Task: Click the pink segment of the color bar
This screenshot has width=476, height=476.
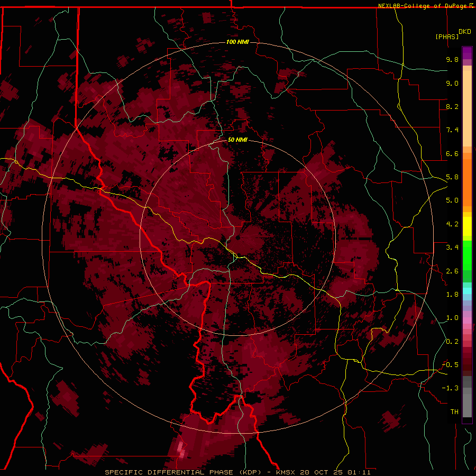Action: point(467,321)
